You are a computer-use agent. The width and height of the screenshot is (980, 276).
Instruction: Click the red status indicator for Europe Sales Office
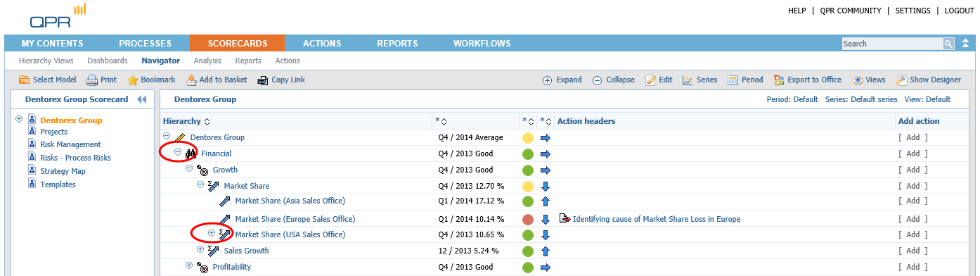pyautogui.click(x=528, y=219)
